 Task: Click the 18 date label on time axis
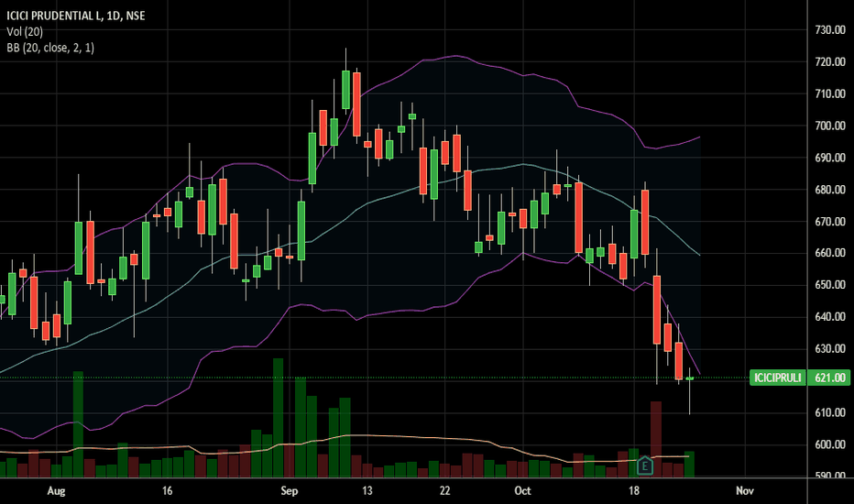(x=634, y=491)
